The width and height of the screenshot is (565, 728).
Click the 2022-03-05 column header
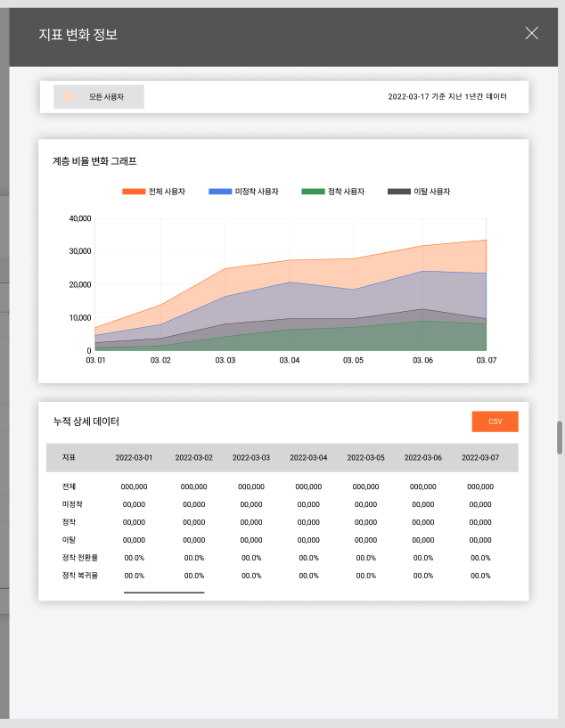tap(366, 457)
